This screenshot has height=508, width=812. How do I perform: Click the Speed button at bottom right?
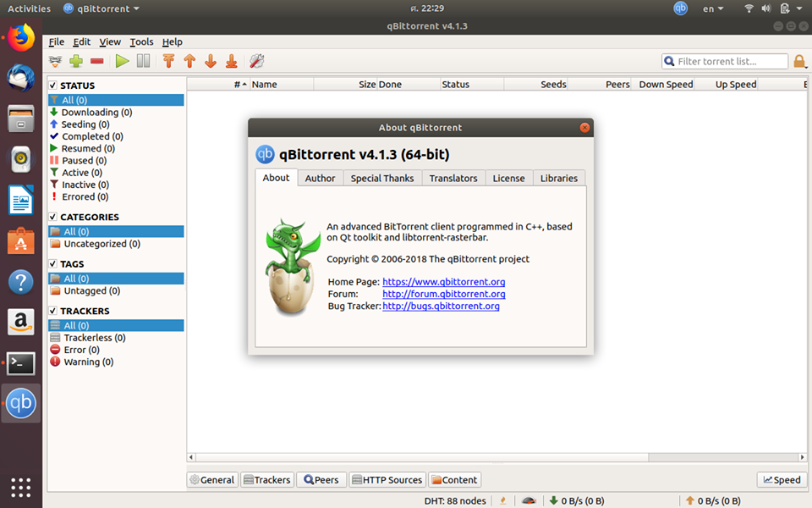[782, 480]
